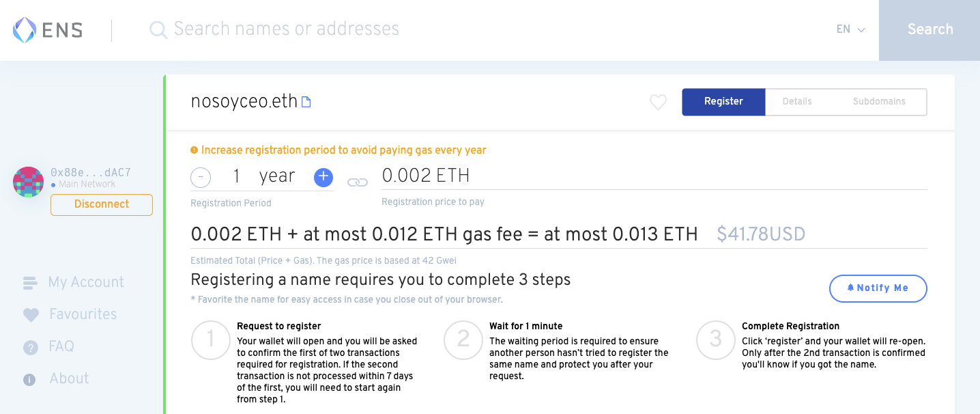Click the magnifying glass in the search bar
The image size is (980, 414).
click(x=158, y=29)
